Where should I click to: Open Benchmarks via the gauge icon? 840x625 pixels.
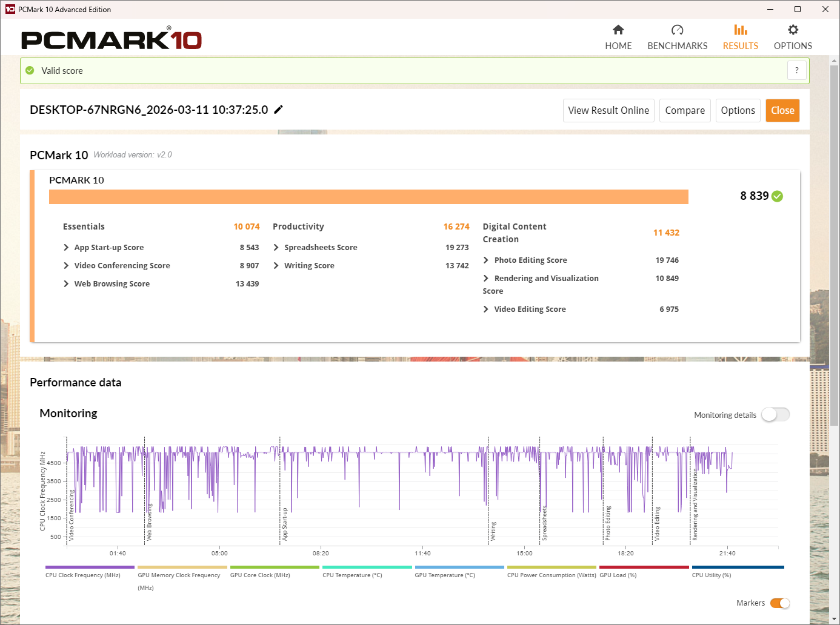pos(677,30)
